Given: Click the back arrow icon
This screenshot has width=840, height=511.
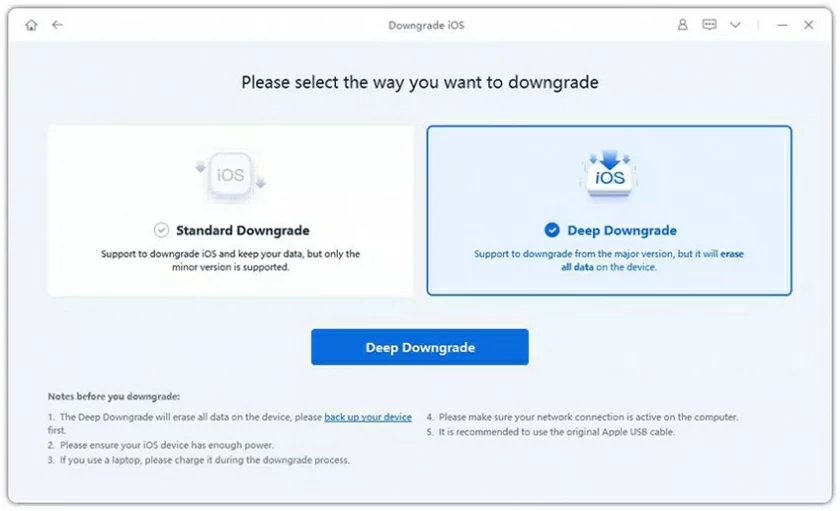Looking at the screenshot, I should pyautogui.click(x=57, y=25).
